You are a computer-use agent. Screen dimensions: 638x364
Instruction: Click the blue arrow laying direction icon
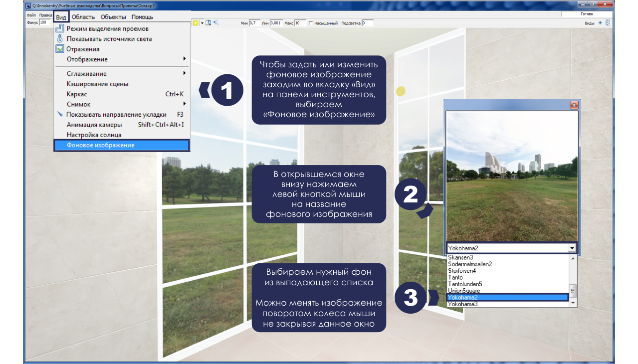click(60, 114)
